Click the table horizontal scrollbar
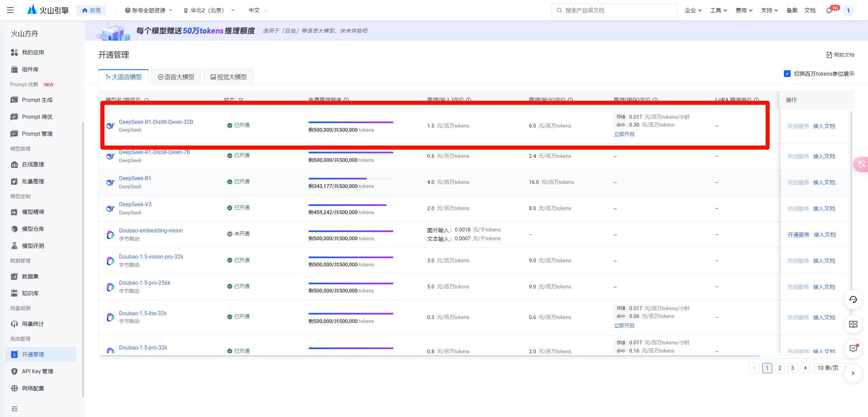This screenshot has height=417, width=868. tap(430, 356)
